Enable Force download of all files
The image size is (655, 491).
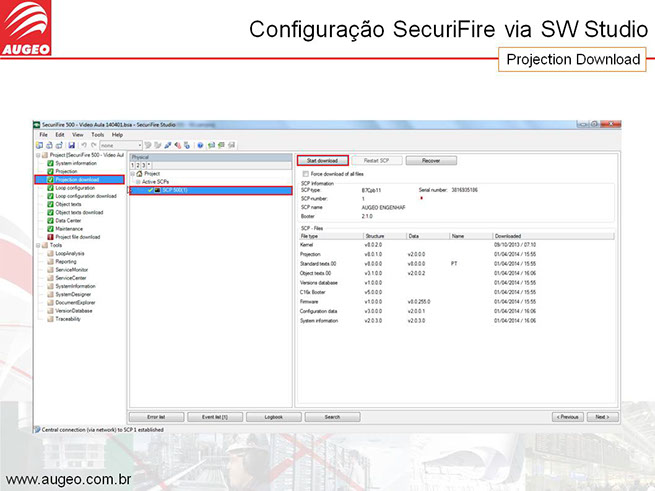pyautogui.click(x=303, y=173)
